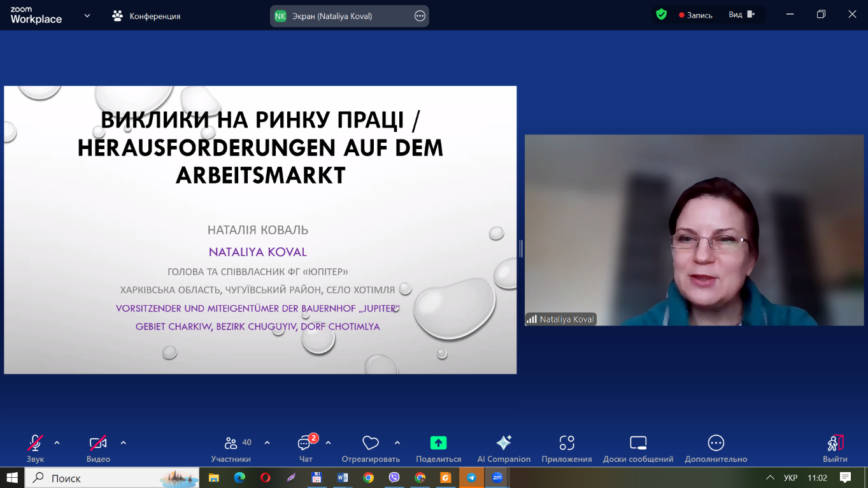
Task: Open Доски сообщений whiteboards
Action: coord(638,448)
